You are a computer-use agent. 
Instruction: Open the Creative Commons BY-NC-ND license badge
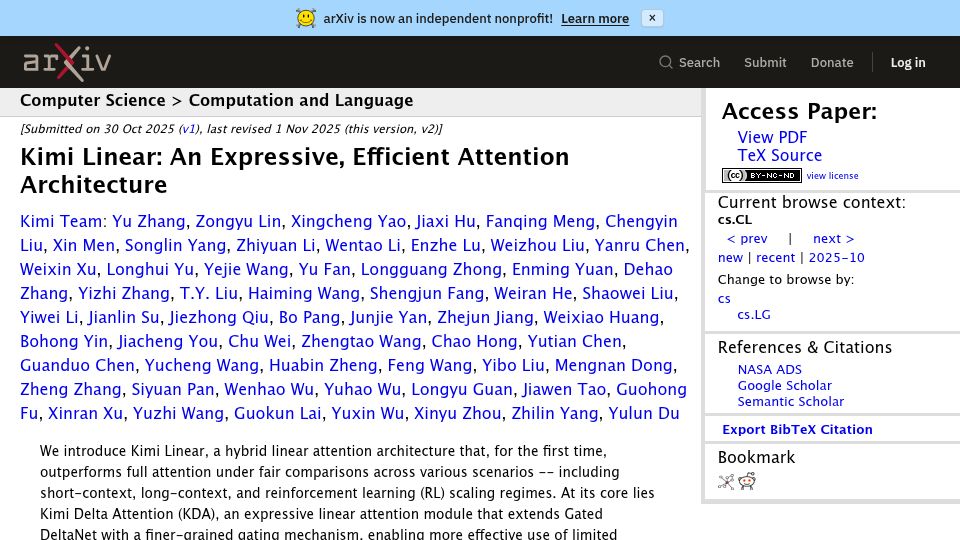pyautogui.click(x=762, y=176)
